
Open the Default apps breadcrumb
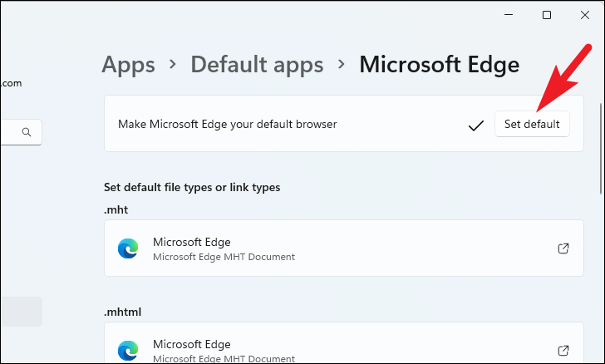(256, 64)
